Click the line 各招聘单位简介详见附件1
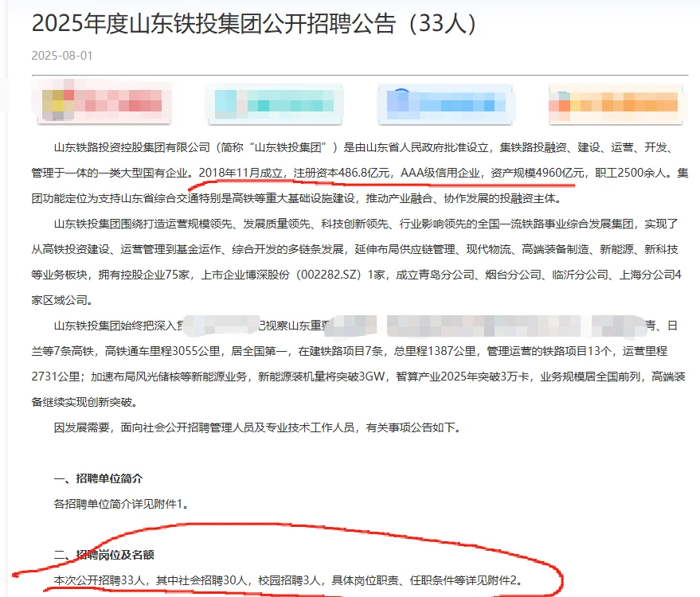 pyautogui.click(x=121, y=504)
